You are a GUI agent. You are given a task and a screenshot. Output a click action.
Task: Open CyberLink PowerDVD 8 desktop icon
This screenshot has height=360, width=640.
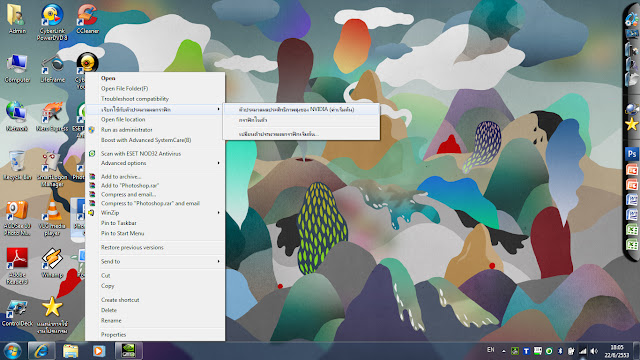[x=52, y=21]
